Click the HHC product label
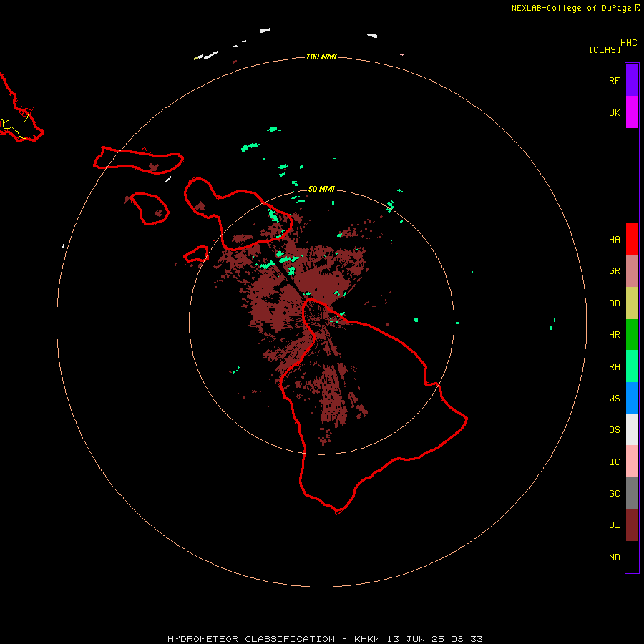This screenshot has width=644, height=644. point(628,43)
